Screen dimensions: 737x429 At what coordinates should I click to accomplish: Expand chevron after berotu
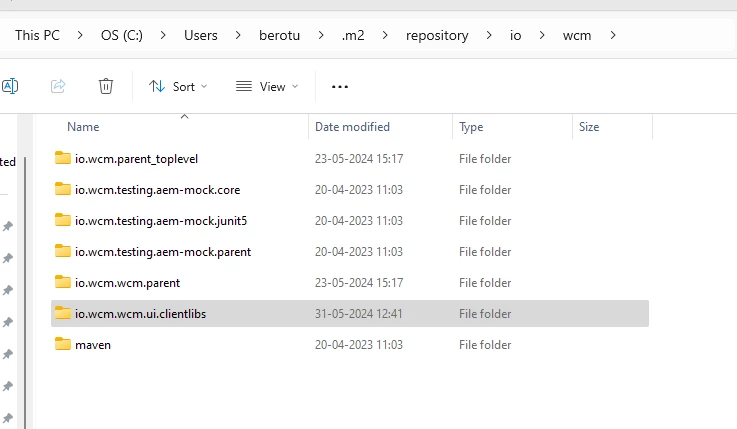point(321,35)
